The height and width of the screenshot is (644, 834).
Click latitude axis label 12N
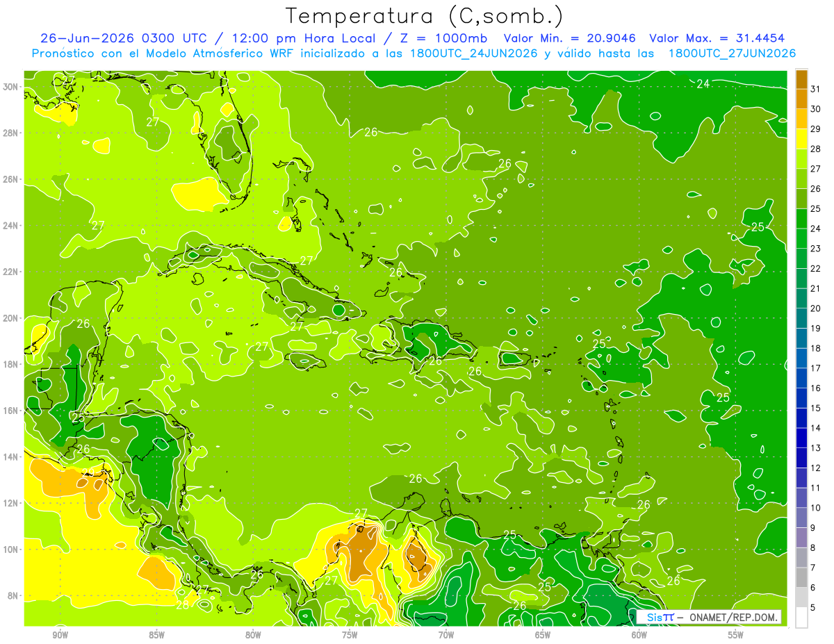pyautogui.click(x=12, y=503)
